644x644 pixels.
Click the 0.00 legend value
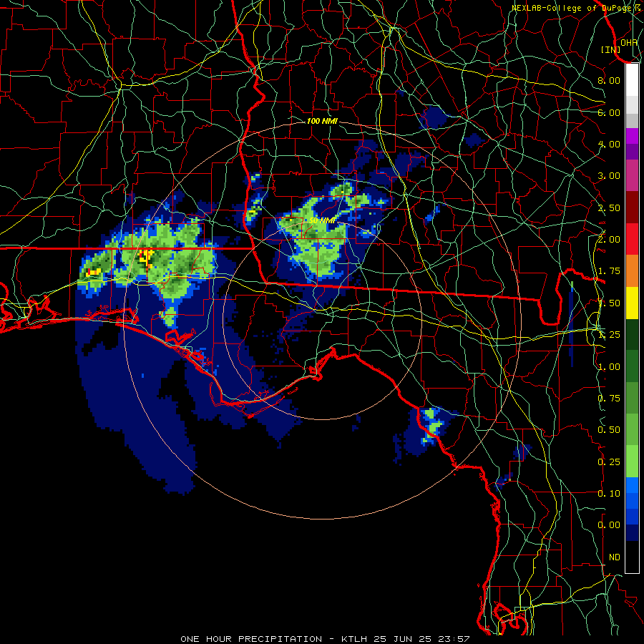(x=609, y=525)
